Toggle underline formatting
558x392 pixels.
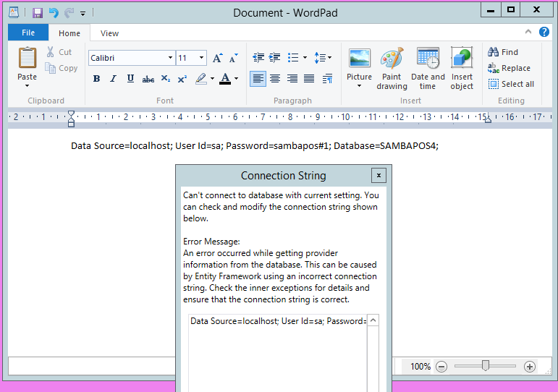[x=130, y=79]
